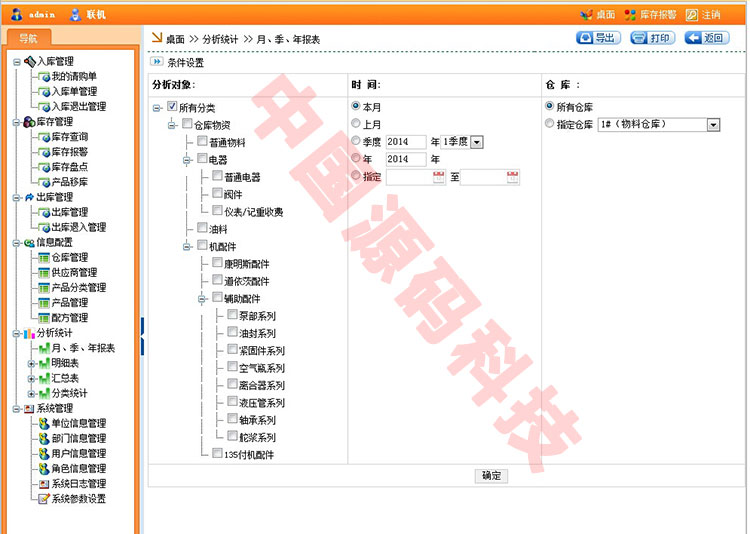Select the 指定仓库 radio button

pos(550,123)
